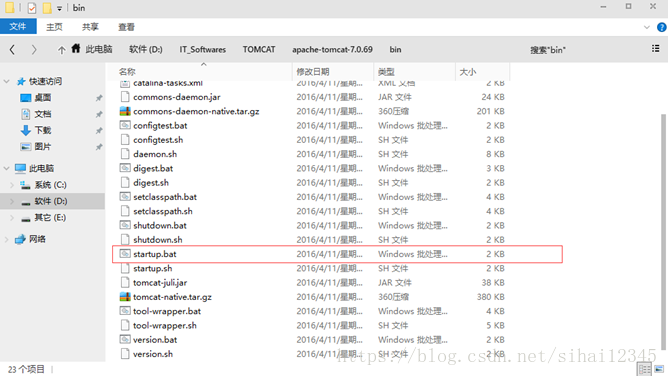Click the 此电脑 breadcrumb
The width and height of the screenshot is (668, 376).
point(99,49)
